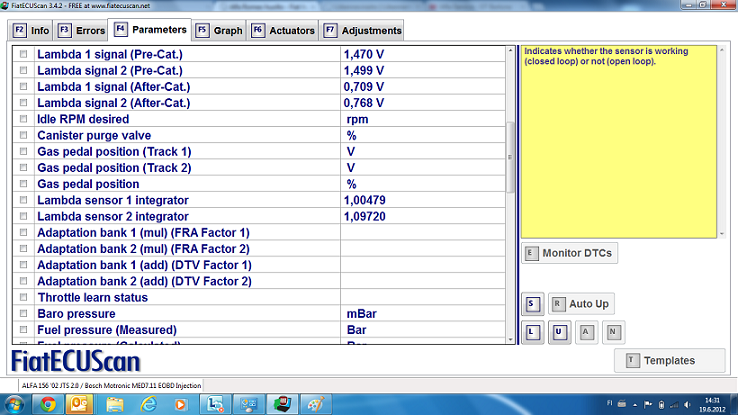Screen dimensions: 738x415
Task: Tick Baro pressure checkbox
Action: coord(24,314)
